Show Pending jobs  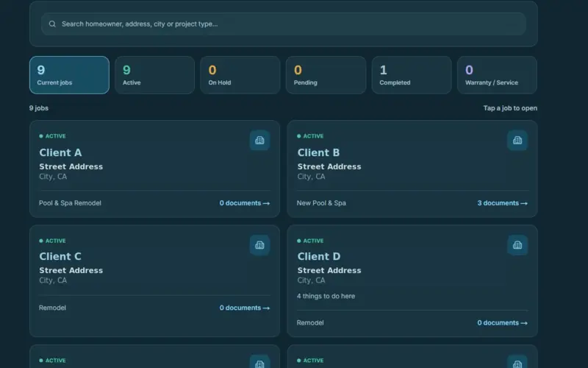pyautogui.click(x=326, y=75)
